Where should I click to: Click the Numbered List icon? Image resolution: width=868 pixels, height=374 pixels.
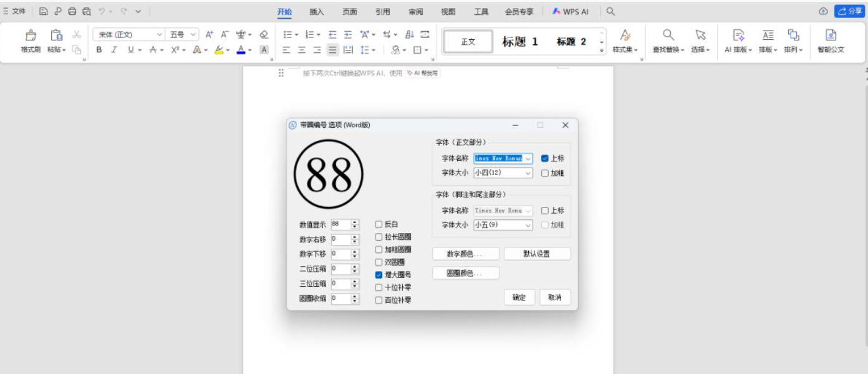click(310, 35)
